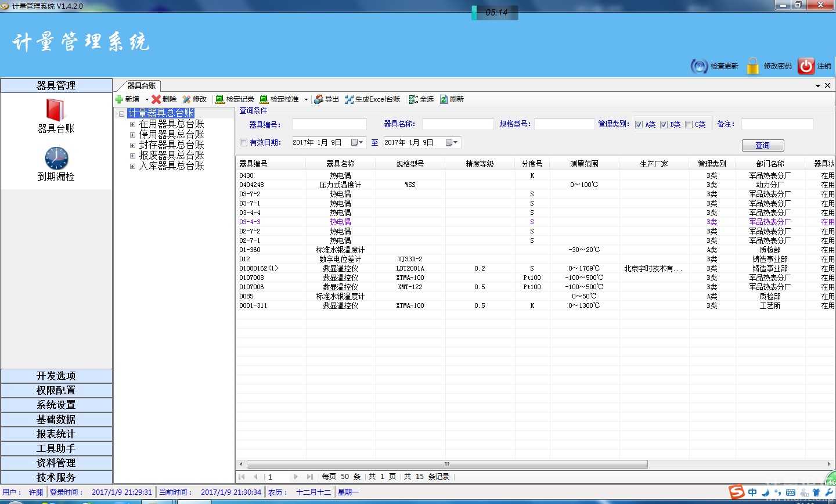Open the 器具台账 red book icon

[x=56, y=110]
